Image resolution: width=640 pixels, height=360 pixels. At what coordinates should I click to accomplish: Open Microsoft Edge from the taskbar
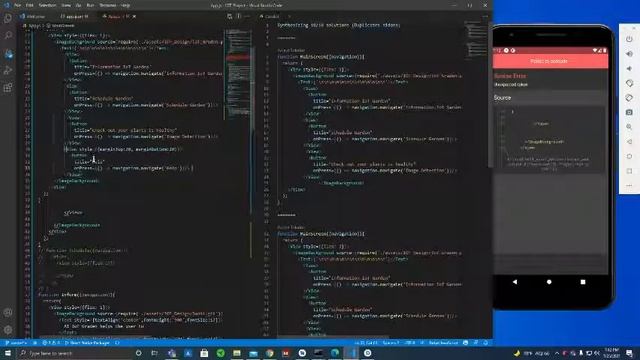point(335,353)
